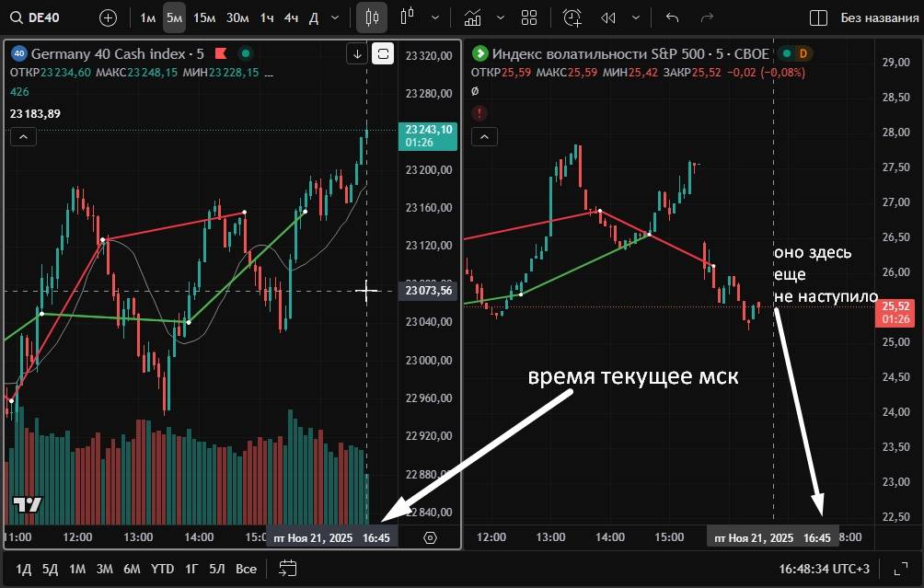The image size is (924, 588).
Task: Start bar replay rewind icon
Action: tap(607, 17)
